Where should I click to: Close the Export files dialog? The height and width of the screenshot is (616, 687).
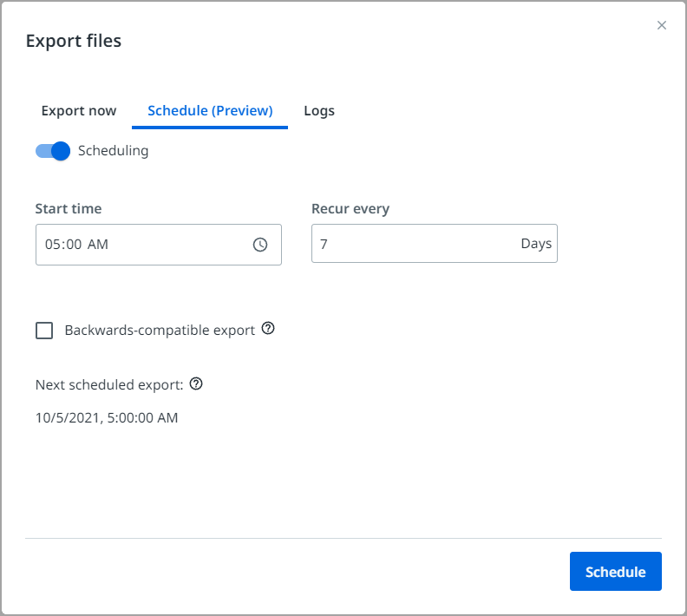[x=662, y=25]
